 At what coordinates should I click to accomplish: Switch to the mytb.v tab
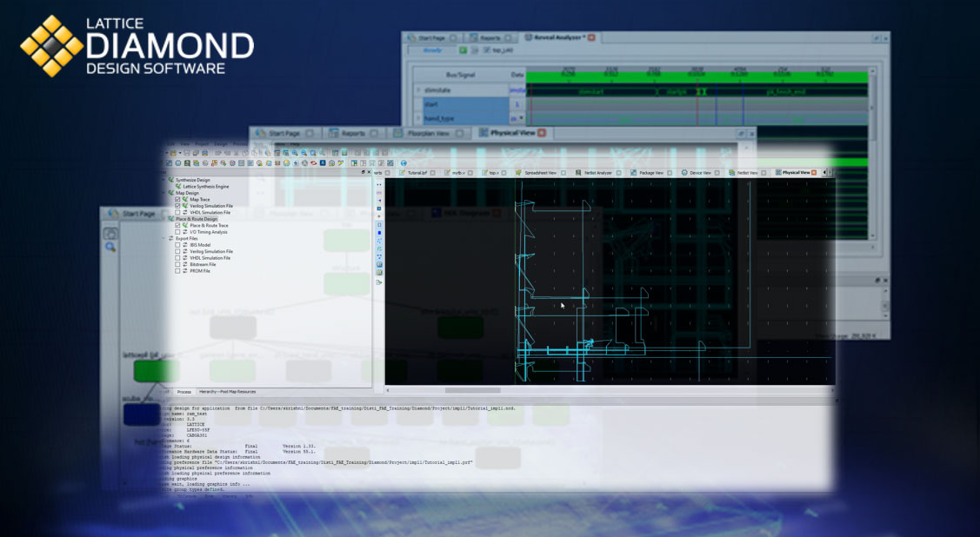(459, 172)
